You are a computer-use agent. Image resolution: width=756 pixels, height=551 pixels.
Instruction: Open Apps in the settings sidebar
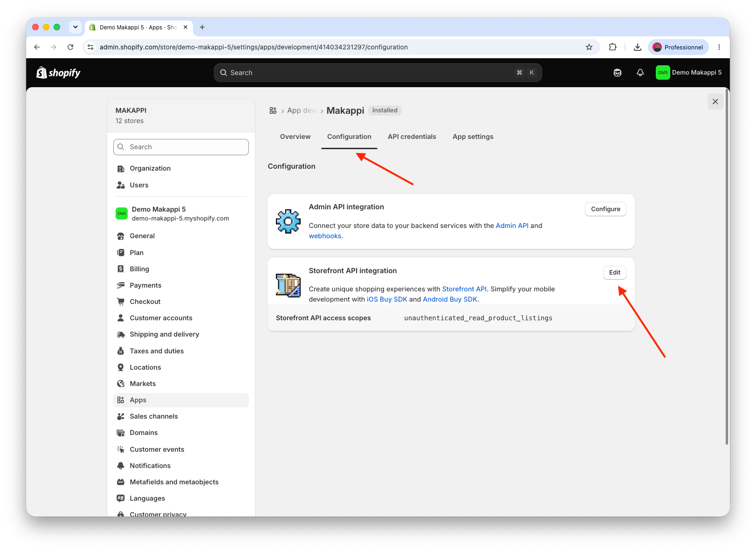coord(181,400)
